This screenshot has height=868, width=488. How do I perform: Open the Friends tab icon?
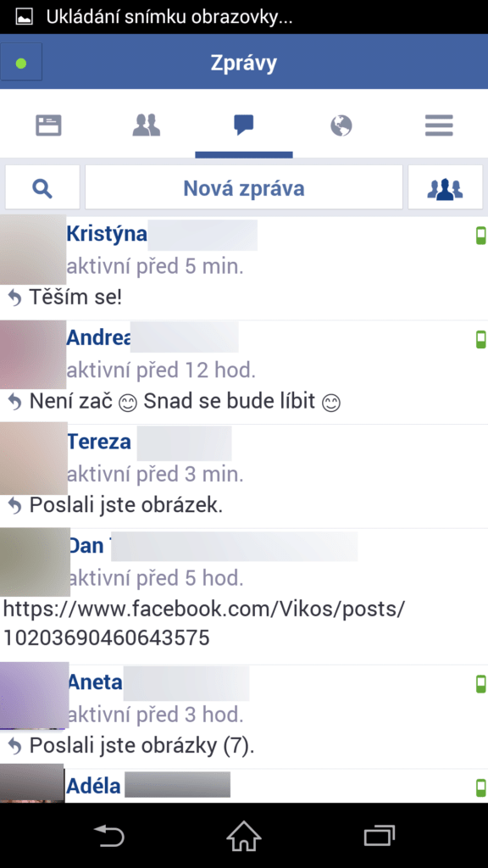[x=147, y=125]
